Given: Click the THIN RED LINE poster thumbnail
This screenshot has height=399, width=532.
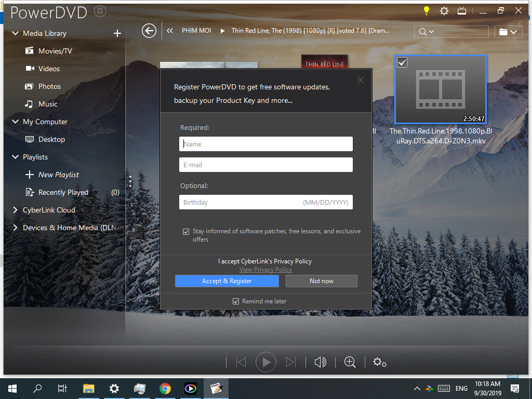Looking at the screenshot, I should tap(324, 62).
